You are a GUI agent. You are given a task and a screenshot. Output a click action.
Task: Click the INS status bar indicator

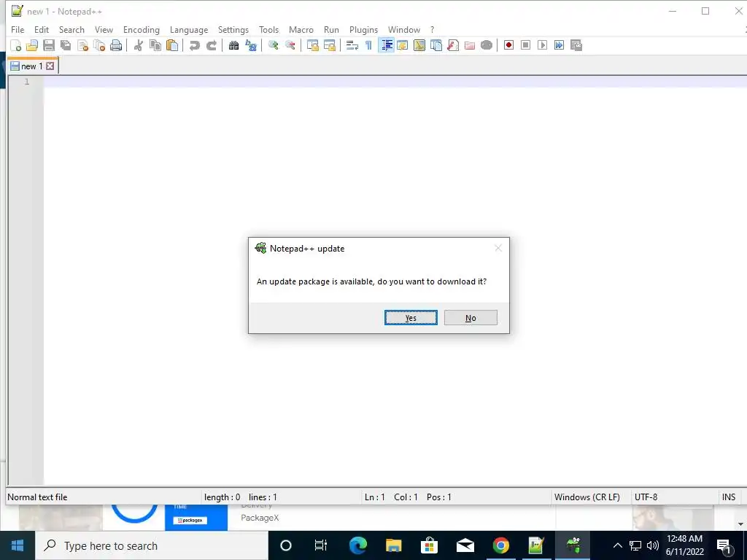729,497
